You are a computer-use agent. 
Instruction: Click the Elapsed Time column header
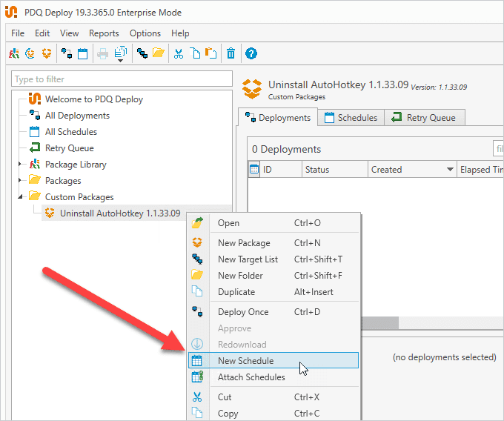pos(481,170)
